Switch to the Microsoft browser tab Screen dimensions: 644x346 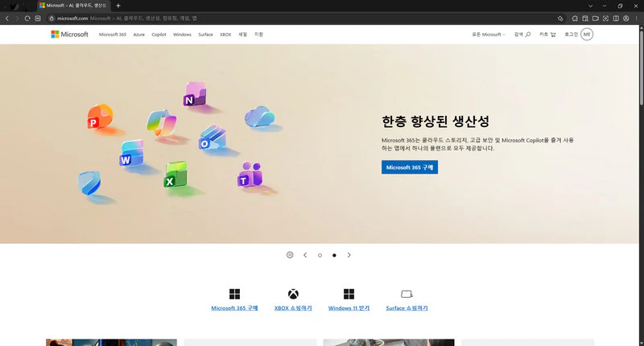coord(73,6)
